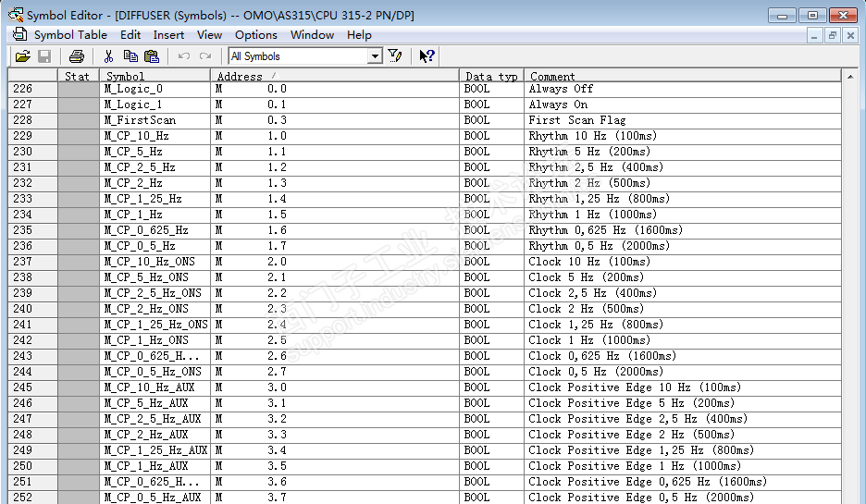The width and height of the screenshot is (866, 504).
Task: Click the Paste clipboard icon
Action: (152, 56)
